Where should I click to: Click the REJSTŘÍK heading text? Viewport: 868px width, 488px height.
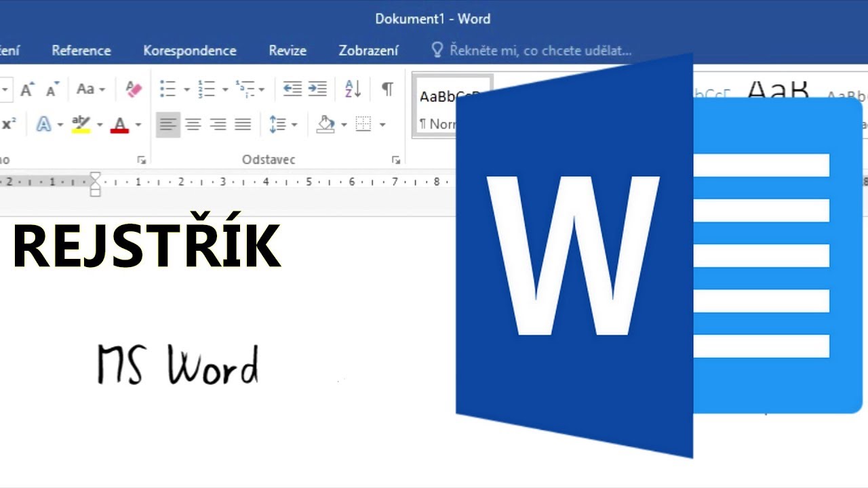click(x=146, y=241)
